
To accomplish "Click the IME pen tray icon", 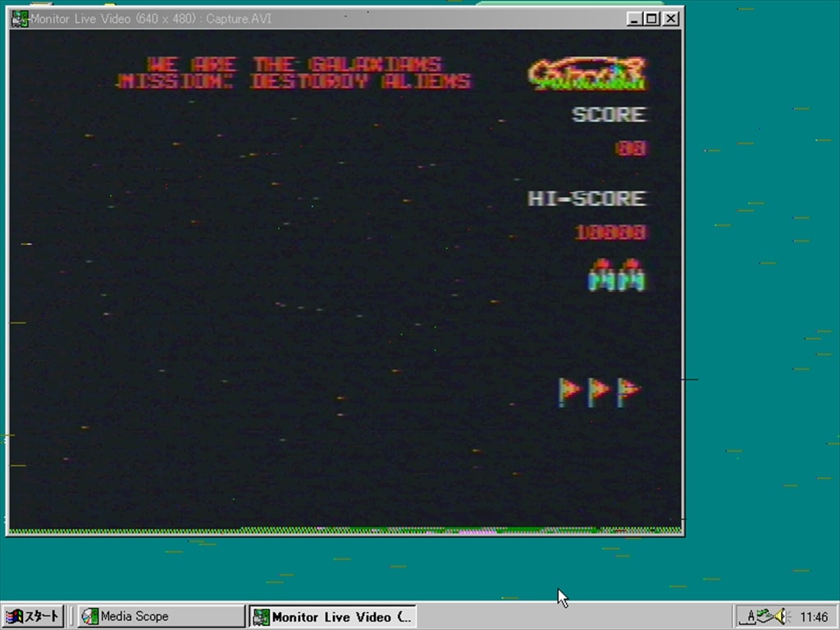I will (765, 616).
